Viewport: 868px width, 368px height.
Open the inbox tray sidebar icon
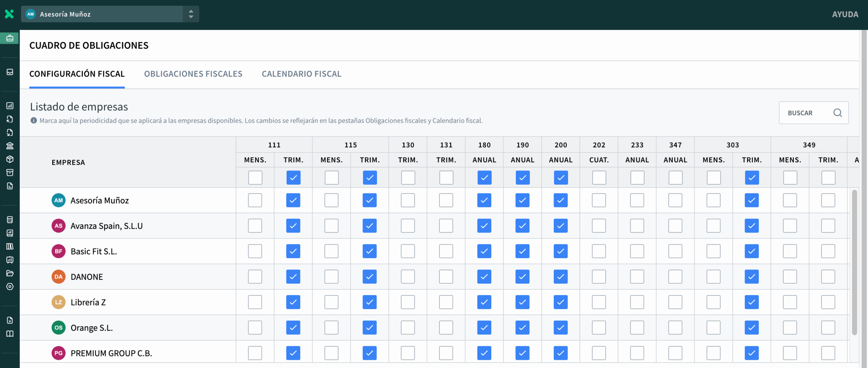[x=9, y=72]
